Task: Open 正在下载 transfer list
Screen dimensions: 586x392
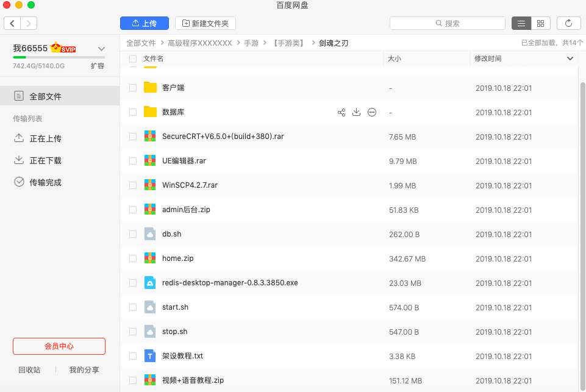Action: point(45,160)
